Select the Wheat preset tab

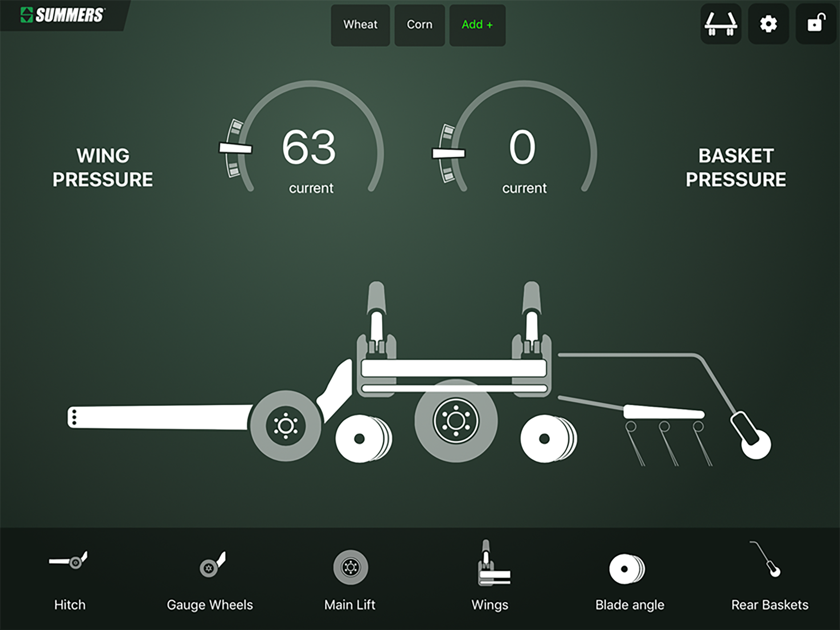click(x=360, y=25)
